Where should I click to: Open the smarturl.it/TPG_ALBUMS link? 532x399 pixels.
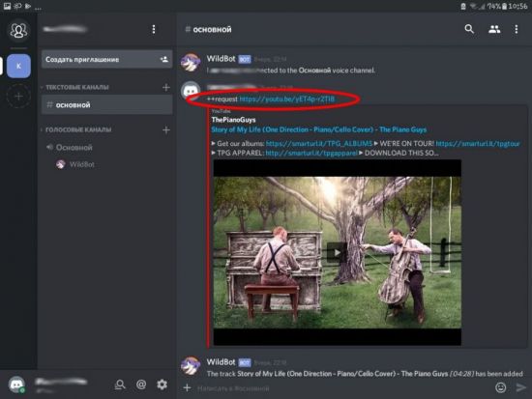pos(319,144)
